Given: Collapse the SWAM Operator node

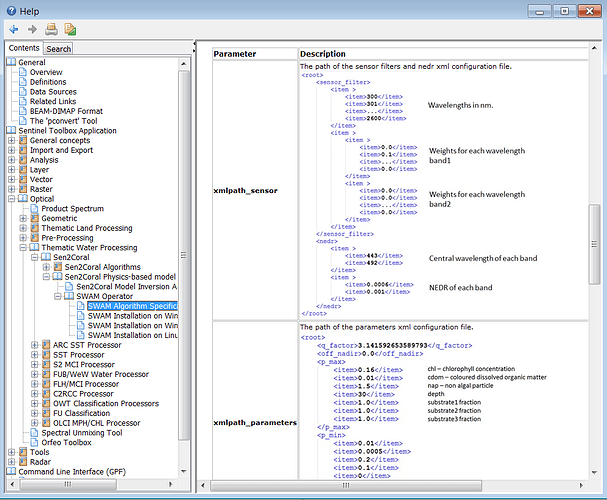Looking at the screenshot, I should (x=58, y=296).
